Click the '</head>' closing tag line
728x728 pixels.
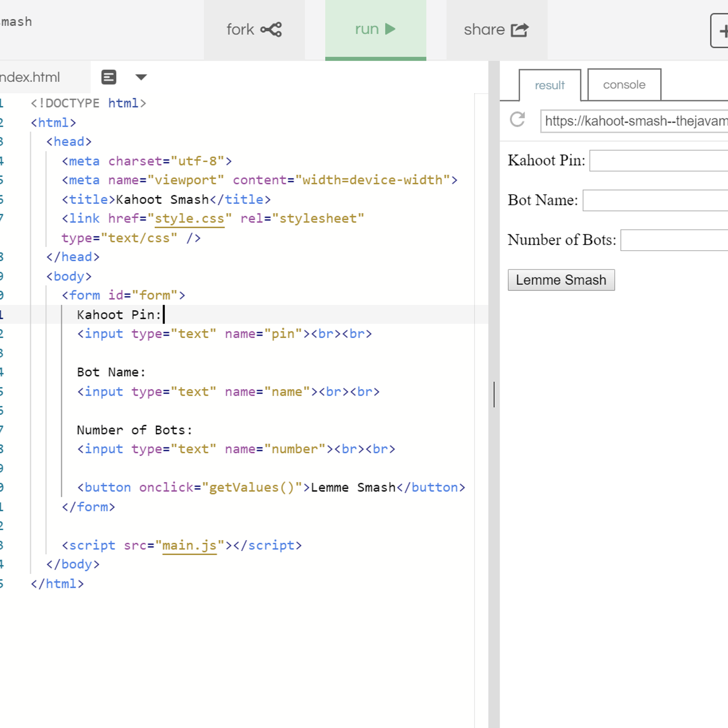(x=73, y=257)
